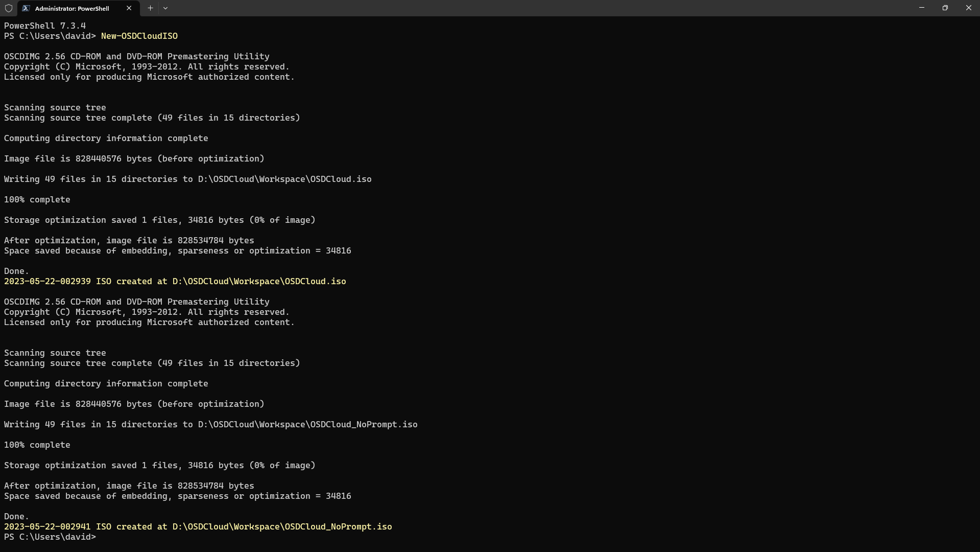
Task: Click the yellow OSDCloud.iso created message
Action: 175,282
